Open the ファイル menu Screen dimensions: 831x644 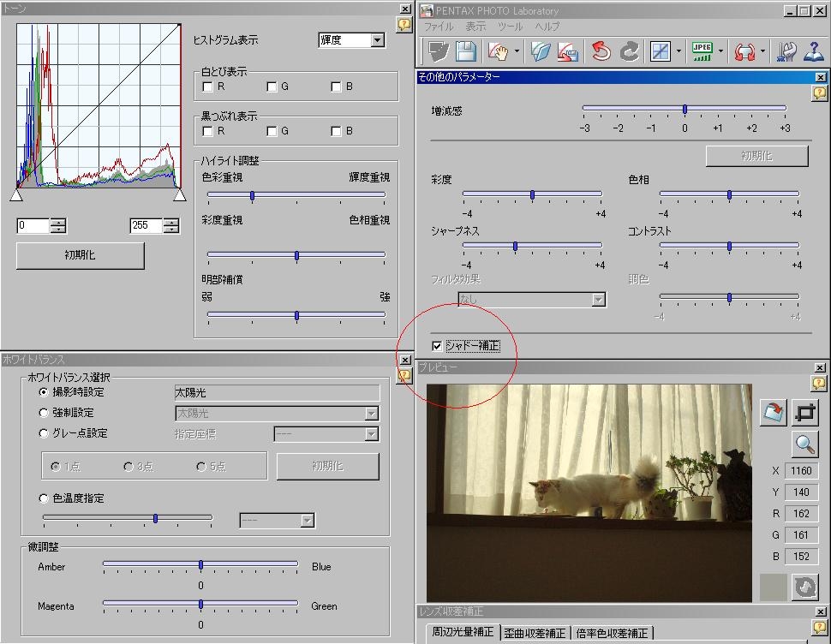click(439, 27)
